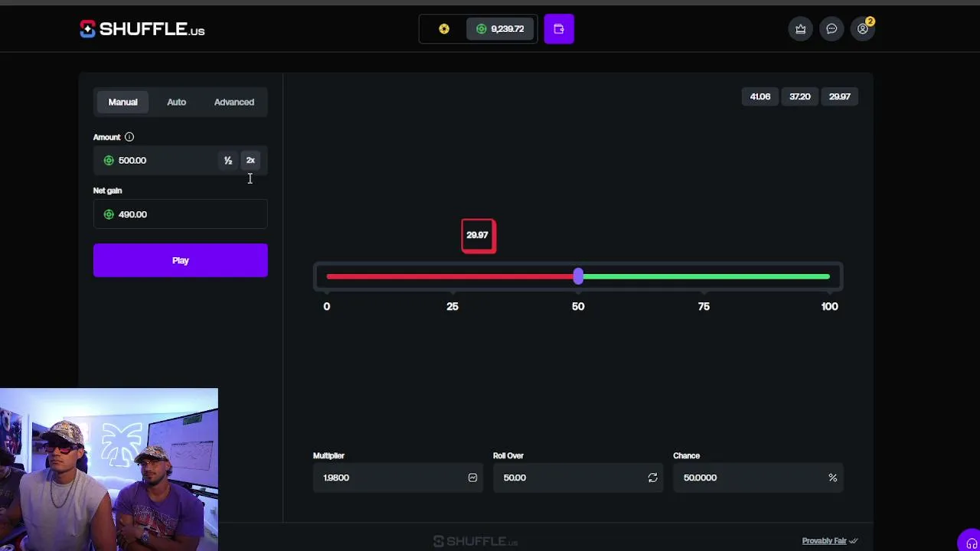Halve the bet with ½ button
980x551 pixels.
coord(227,160)
